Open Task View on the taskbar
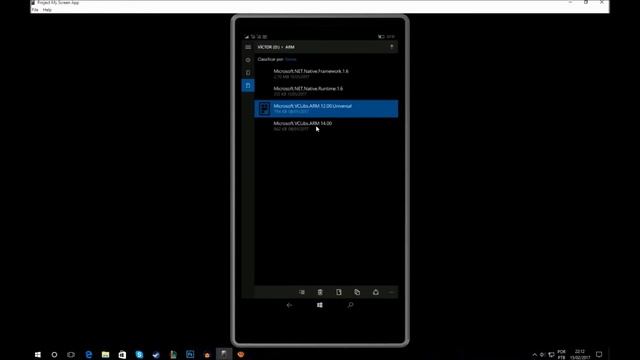640x360 pixels. 71,354
